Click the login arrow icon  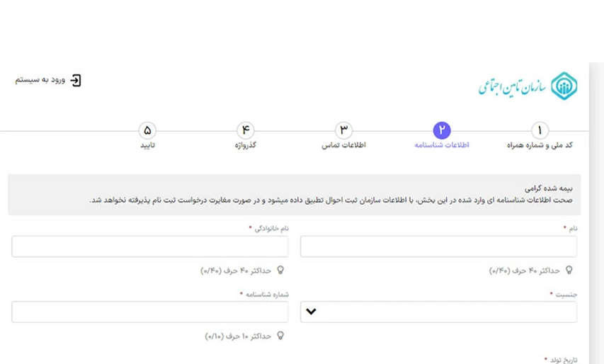tap(76, 81)
